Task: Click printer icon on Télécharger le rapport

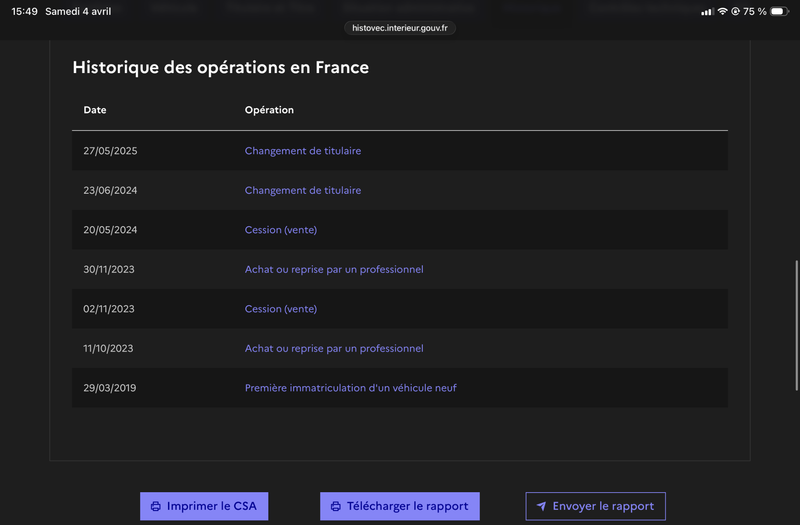Action: tap(335, 506)
